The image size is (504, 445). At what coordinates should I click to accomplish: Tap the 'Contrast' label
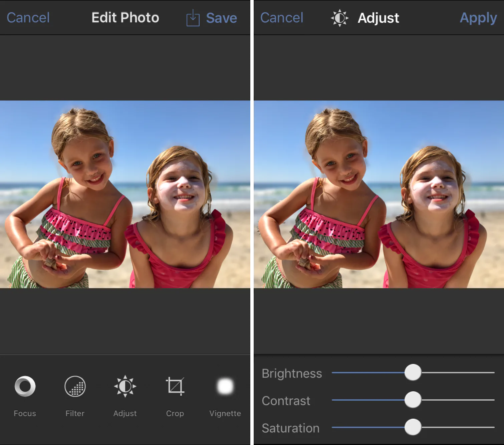tap(286, 401)
